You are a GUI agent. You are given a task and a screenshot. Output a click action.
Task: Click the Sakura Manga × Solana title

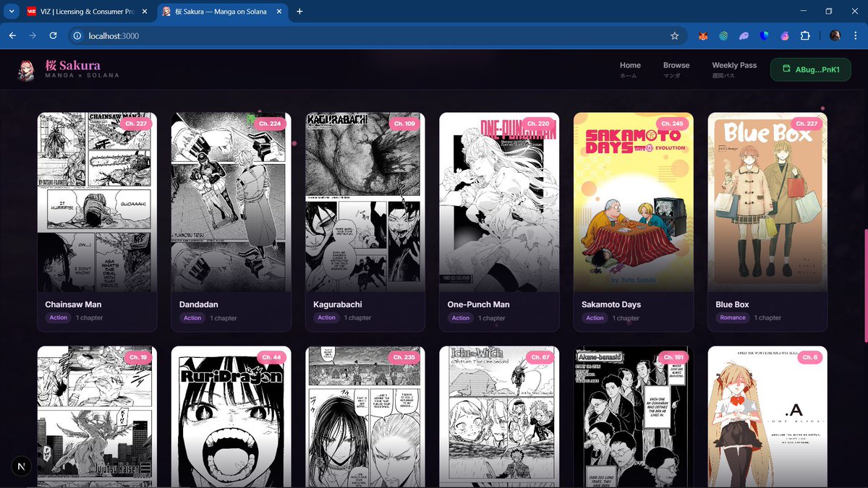click(82, 69)
